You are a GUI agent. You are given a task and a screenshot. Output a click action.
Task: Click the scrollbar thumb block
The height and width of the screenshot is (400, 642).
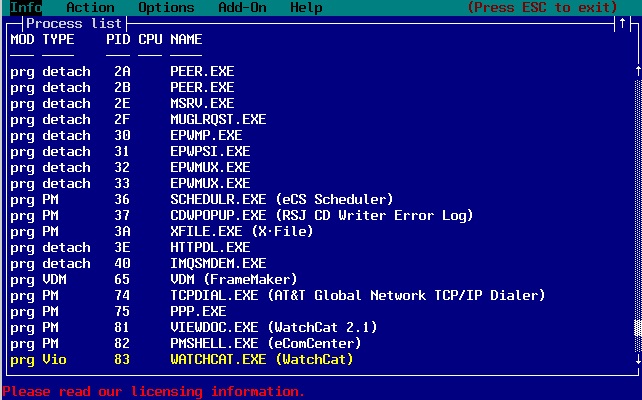coord(638,328)
